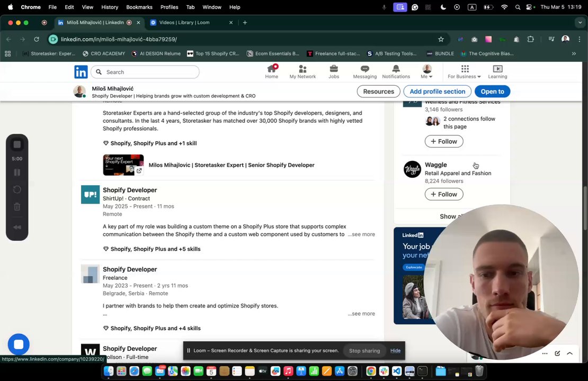Image resolution: width=588 pixels, height=381 pixels.
Task: Open the Top 15 Shopify CR... bookmark
Action: (213, 53)
